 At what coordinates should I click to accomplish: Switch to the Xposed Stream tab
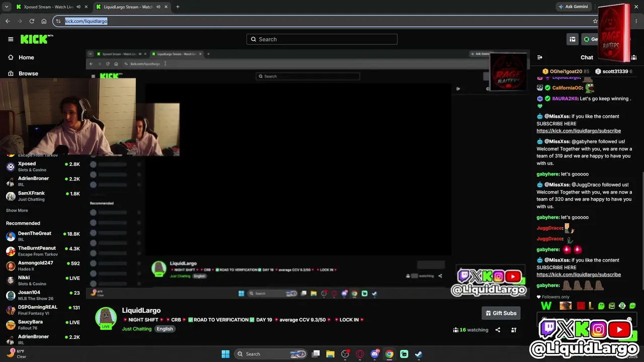coord(51,7)
